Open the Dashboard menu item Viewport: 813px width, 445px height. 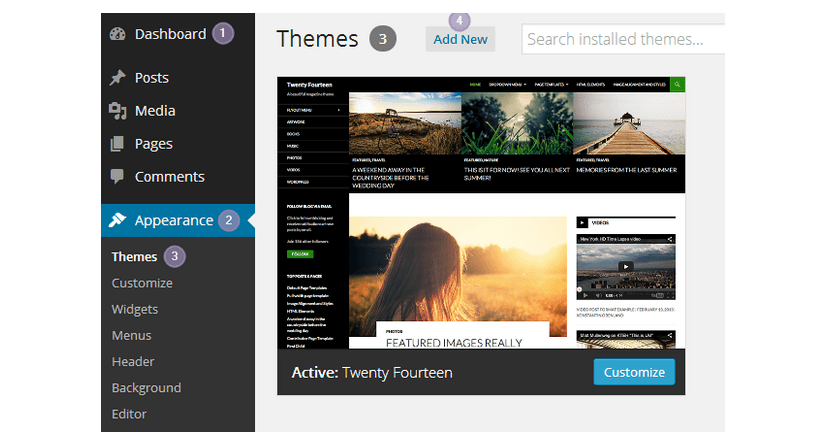[171, 34]
